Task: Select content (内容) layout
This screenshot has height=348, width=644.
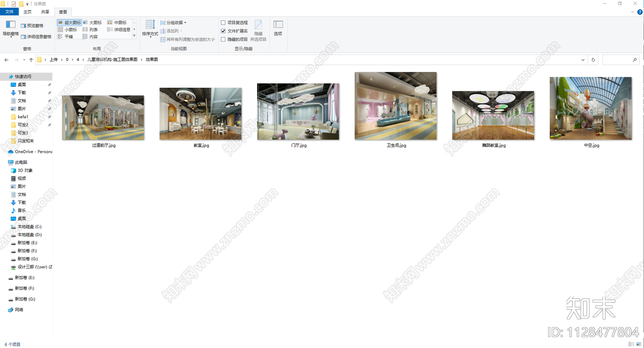Action: click(x=90, y=37)
